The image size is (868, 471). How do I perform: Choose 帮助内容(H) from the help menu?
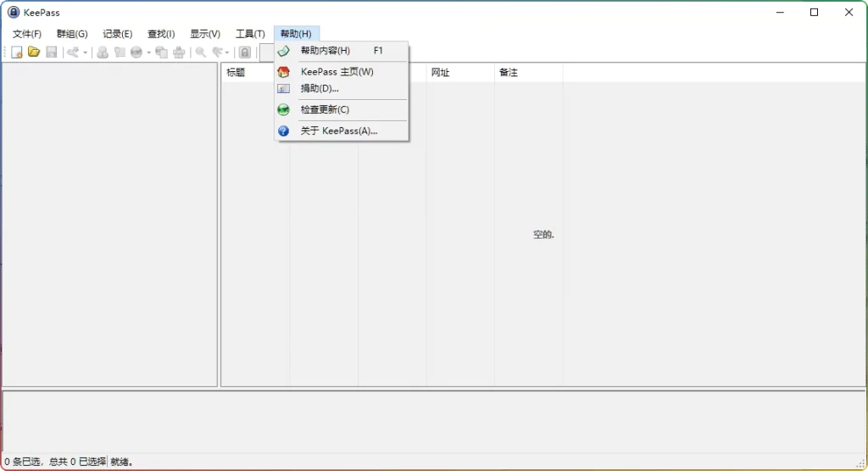342,51
